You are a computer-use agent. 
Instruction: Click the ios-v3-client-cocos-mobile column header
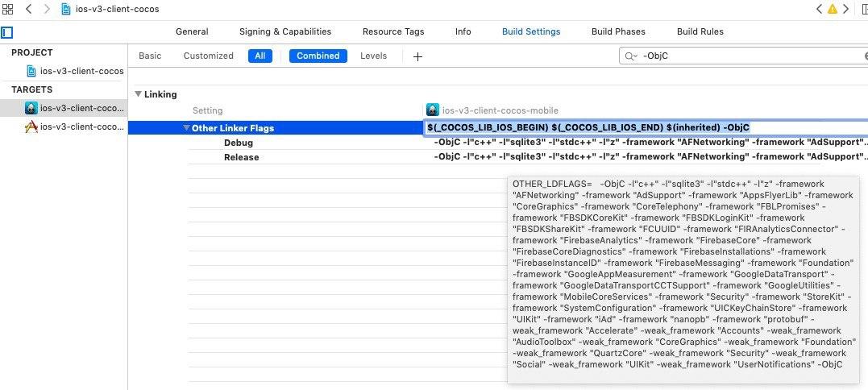click(x=493, y=110)
